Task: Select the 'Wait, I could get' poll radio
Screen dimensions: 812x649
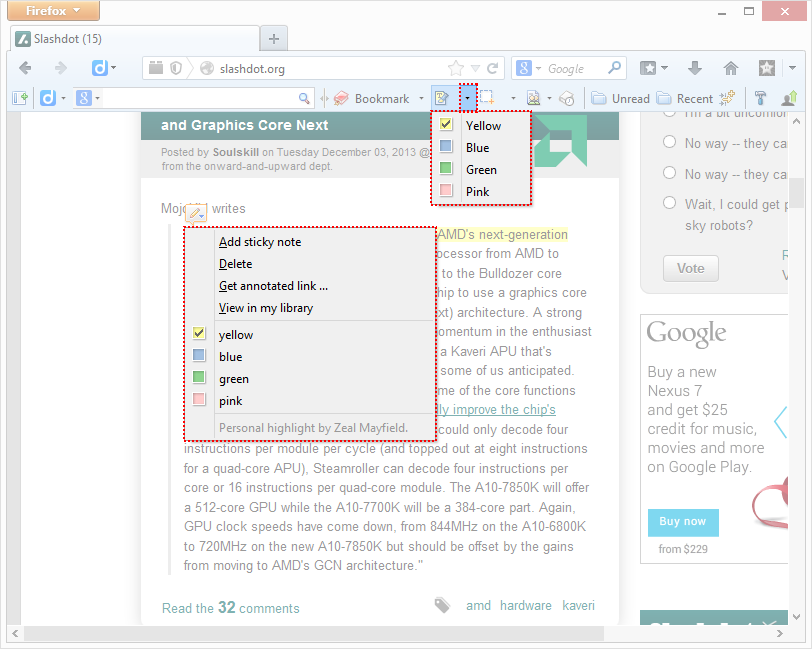Action: click(x=670, y=203)
